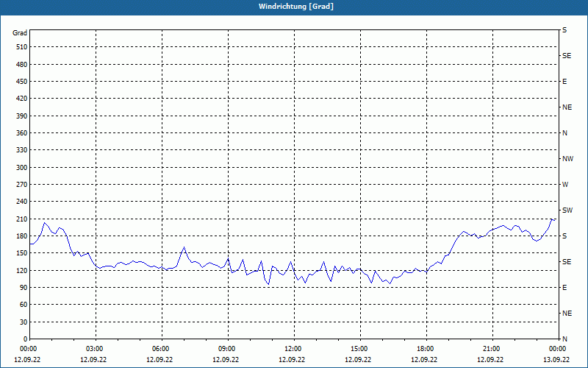Click the NW compass label

click(x=567, y=159)
